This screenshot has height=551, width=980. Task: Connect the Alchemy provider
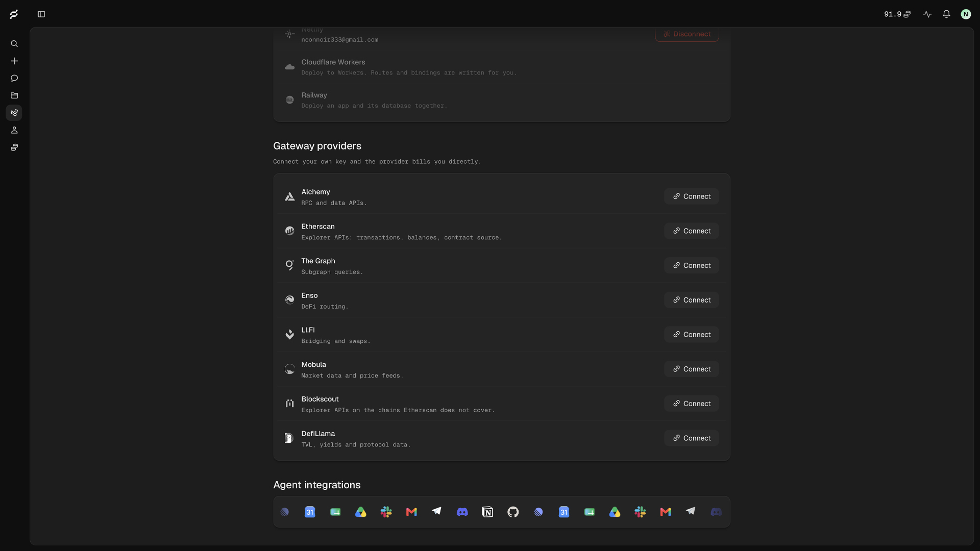pyautogui.click(x=692, y=196)
